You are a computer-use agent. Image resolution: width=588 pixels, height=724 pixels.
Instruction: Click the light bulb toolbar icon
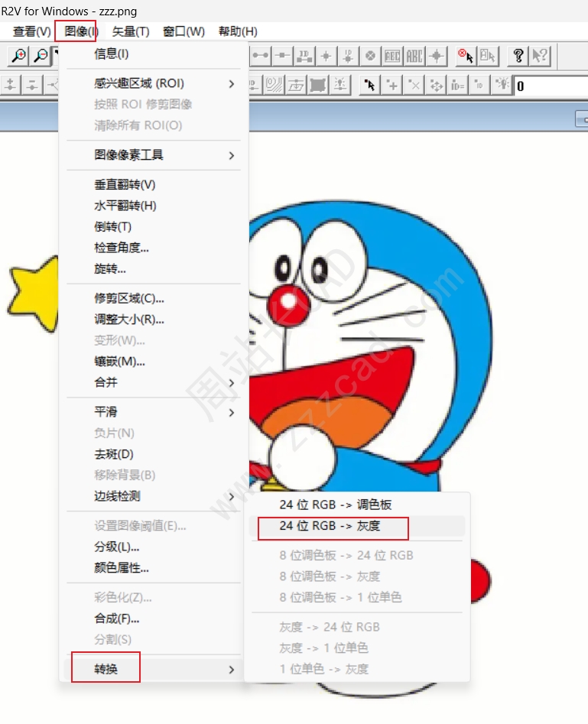[x=502, y=85]
